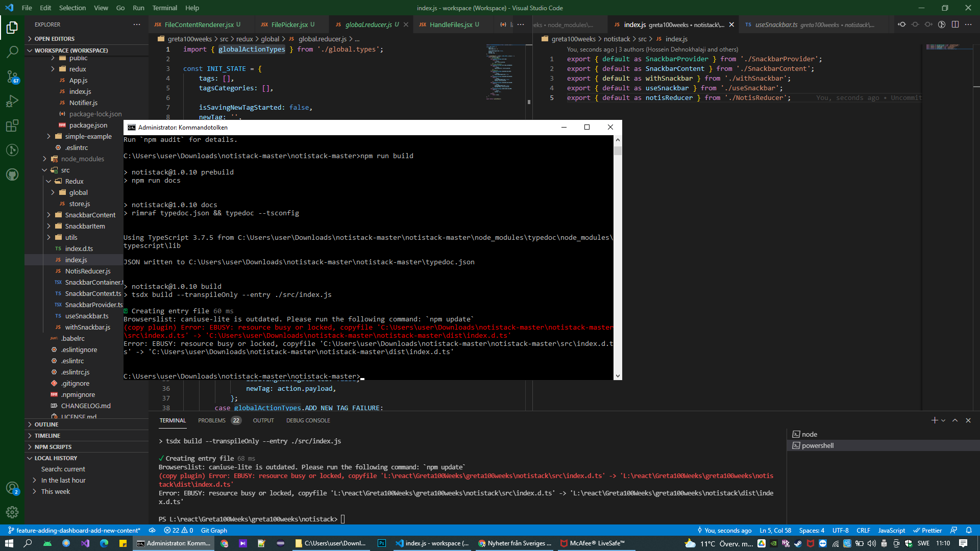Open Git Graph from the status bar
The image size is (980, 551).
pos(213,530)
